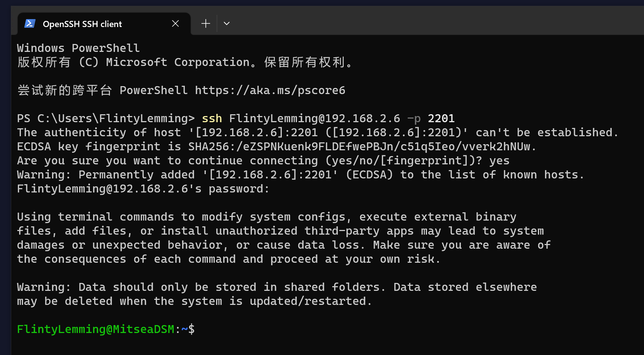The image size is (644, 355).
Task: Expand the new-tab profiles dropdown chevron
Action: tap(227, 24)
